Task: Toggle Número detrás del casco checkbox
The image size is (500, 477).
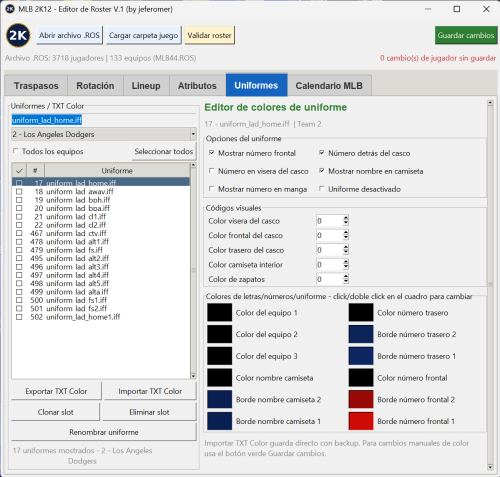Action: [321, 153]
